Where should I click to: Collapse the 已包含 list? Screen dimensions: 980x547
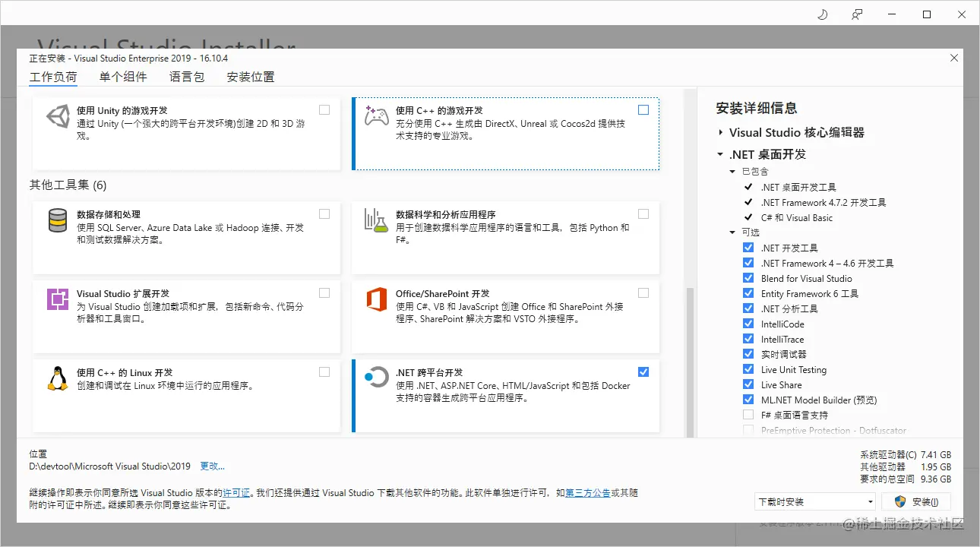pos(733,172)
